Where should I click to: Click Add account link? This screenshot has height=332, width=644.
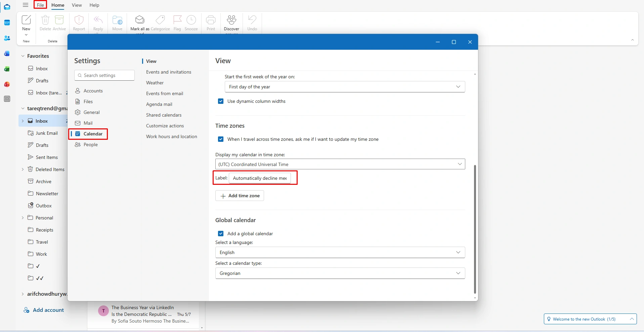(44, 310)
